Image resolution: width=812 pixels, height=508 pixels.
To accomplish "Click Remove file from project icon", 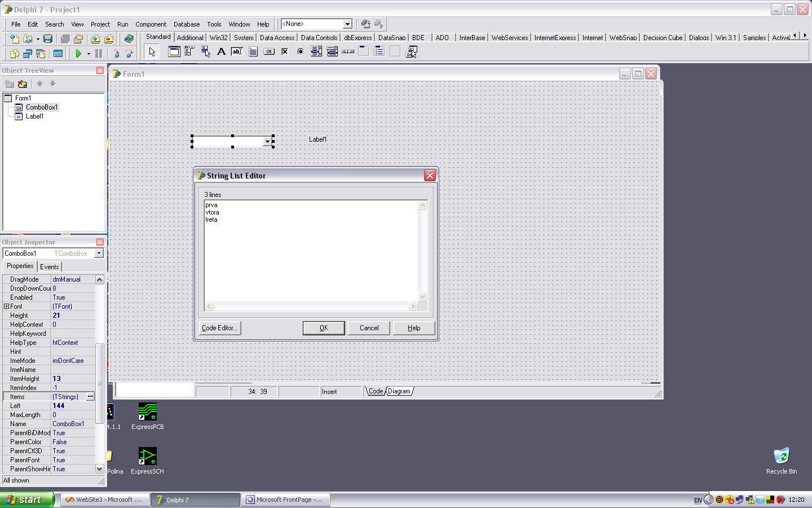I will [x=109, y=39].
